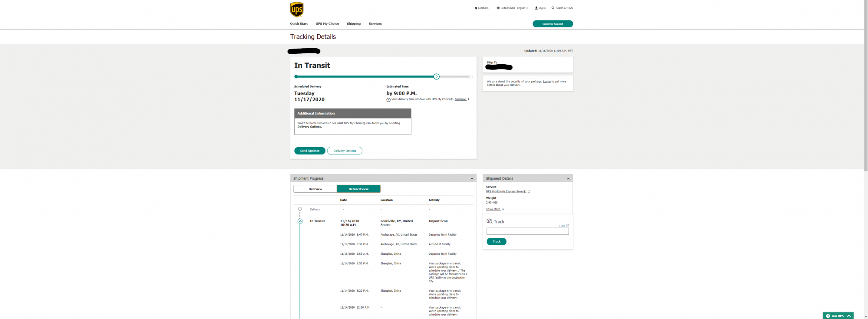The height and width of the screenshot is (319, 868).
Task: Click the Send Updates button
Action: 310,151
